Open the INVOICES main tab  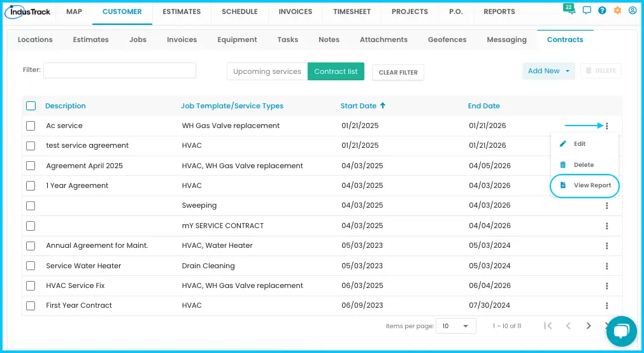(296, 11)
